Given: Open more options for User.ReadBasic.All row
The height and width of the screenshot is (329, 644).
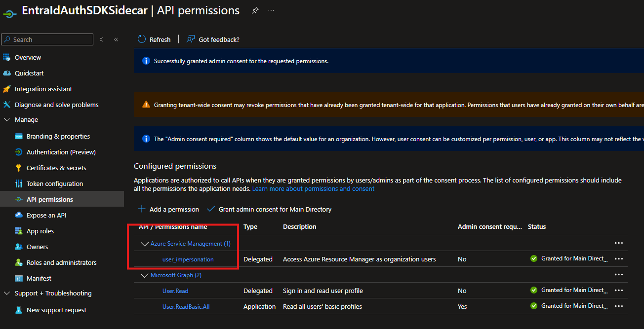Looking at the screenshot, I should point(619,306).
